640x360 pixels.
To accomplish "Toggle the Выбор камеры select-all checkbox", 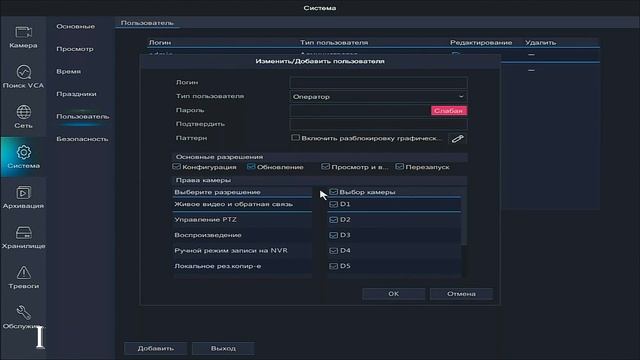I will [x=333, y=192].
